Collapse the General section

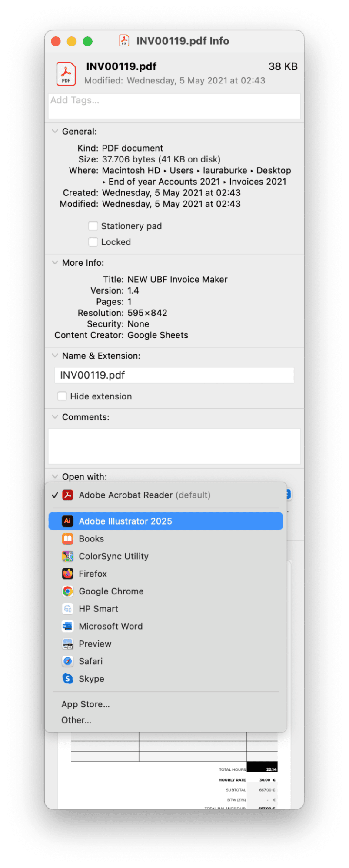(55, 131)
